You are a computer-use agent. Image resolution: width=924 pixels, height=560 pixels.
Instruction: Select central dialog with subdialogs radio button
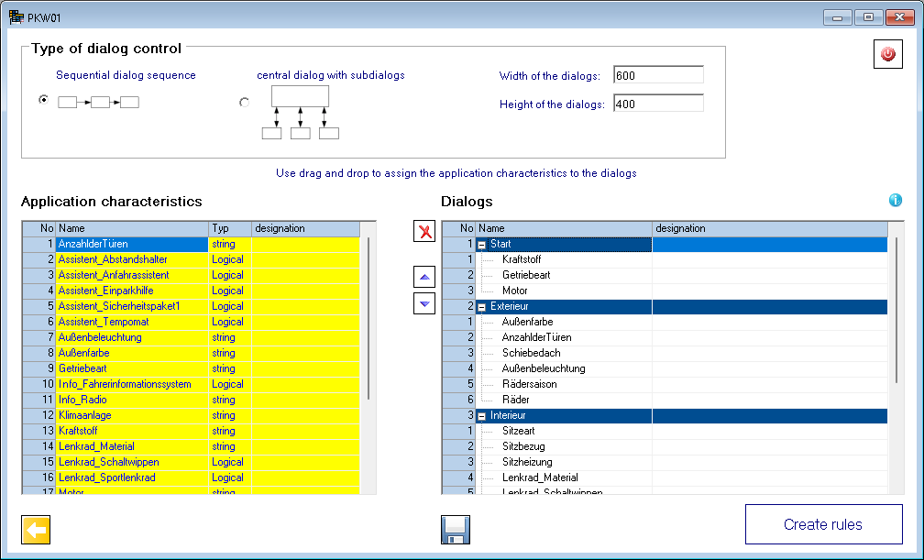pos(244,103)
